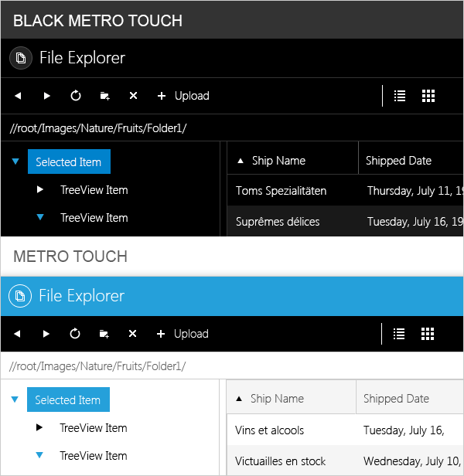Image resolution: width=464 pixels, height=476 pixels.
Task: Click delete X icon in Black Metro toolbar
Action: click(x=133, y=96)
